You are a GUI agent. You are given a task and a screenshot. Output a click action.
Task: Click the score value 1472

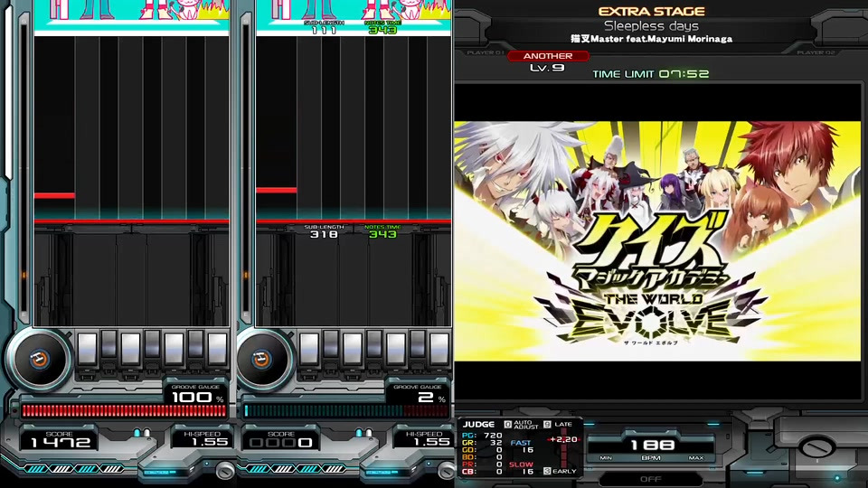coord(61,442)
